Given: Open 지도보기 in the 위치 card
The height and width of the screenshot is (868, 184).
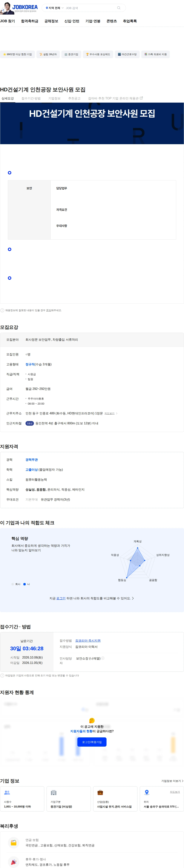Looking at the screenshot, I should [x=175, y=792].
